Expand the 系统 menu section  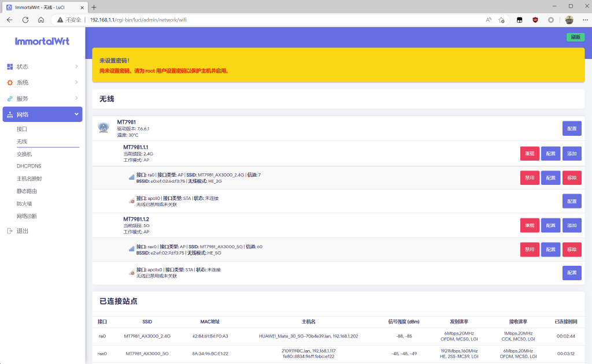coord(76,82)
